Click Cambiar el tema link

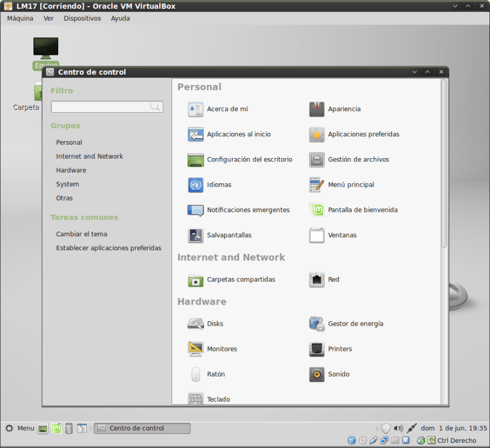82,234
